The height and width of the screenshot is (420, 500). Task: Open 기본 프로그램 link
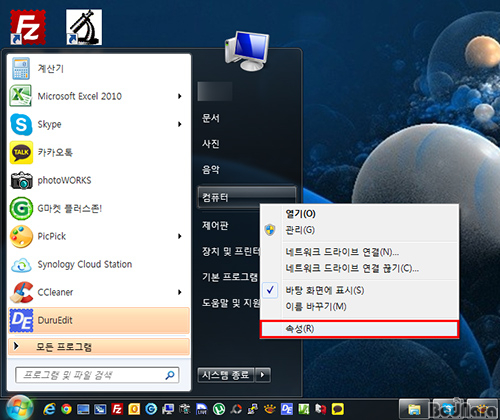pos(230,277)
